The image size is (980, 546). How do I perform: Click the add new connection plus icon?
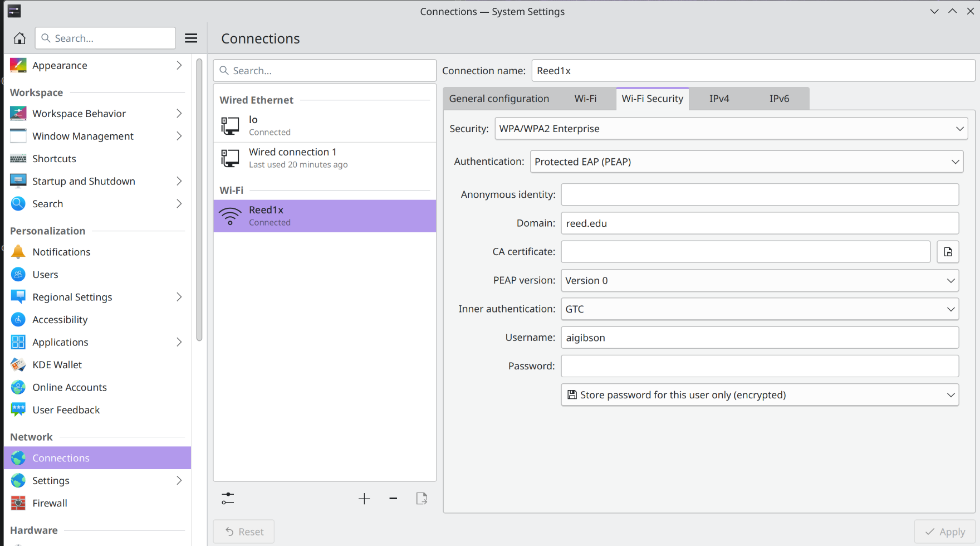364,499
